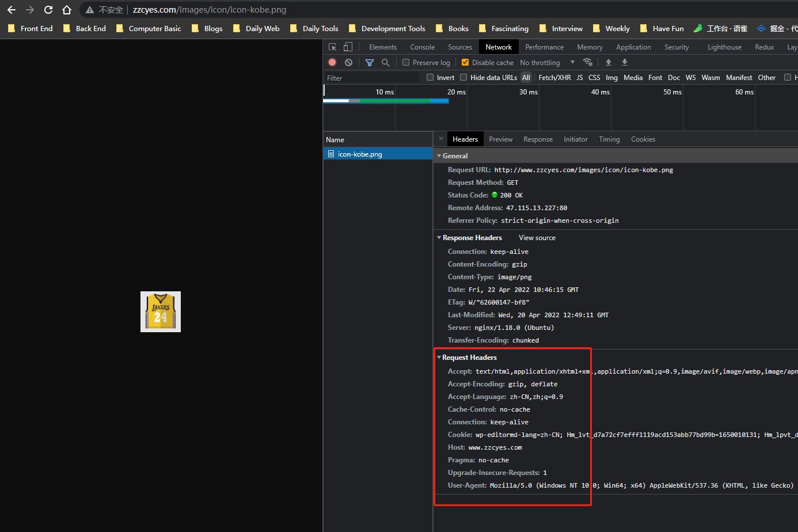The image size is (798, 532).
Task: Switch to the Console panel
Action: click(422, 47)
